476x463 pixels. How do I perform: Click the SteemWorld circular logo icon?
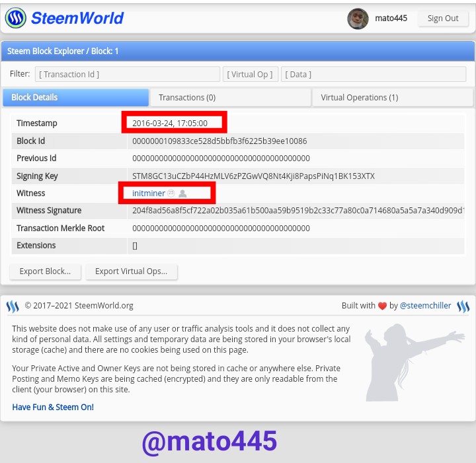[x=15, y=18]
